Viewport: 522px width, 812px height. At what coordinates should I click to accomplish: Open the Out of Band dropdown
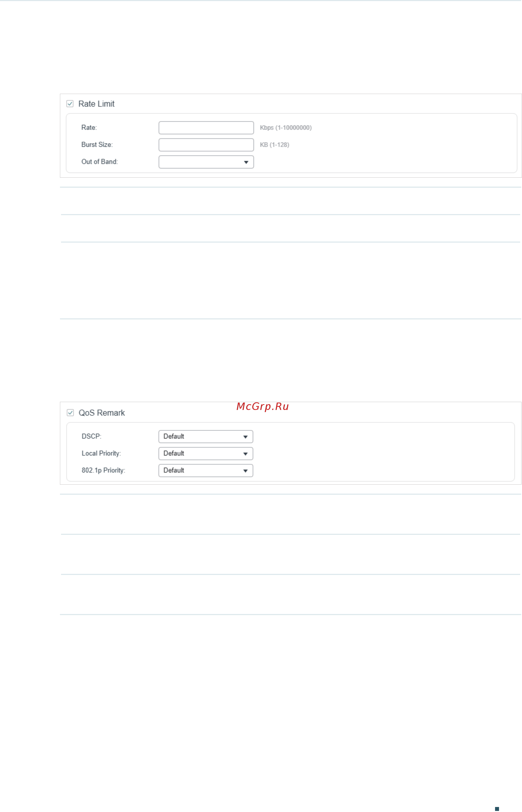pos(206,162)
